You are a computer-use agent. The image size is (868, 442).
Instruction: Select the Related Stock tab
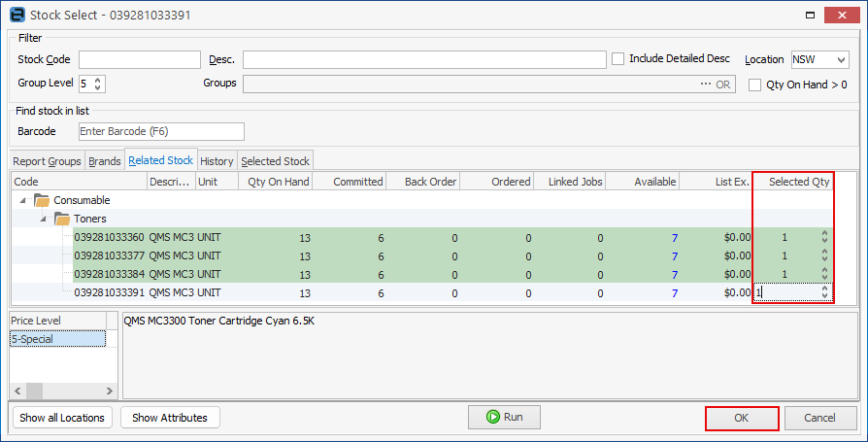pos(161,160)
